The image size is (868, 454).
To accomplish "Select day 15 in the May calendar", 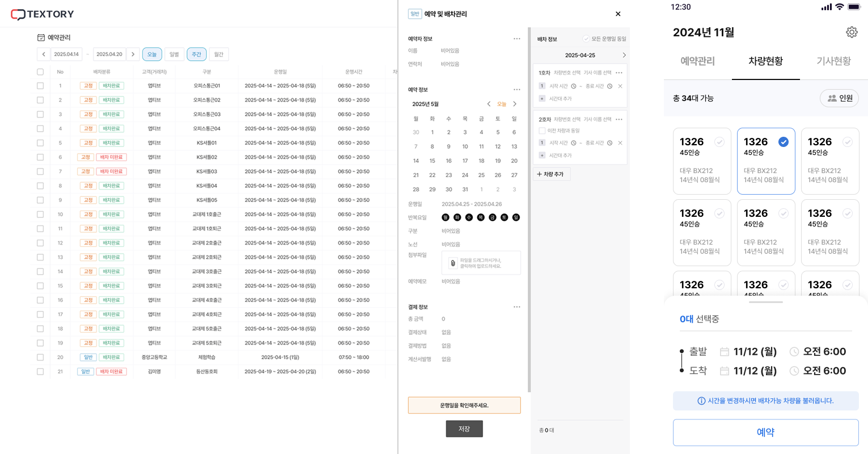I will tap(432, 161).
